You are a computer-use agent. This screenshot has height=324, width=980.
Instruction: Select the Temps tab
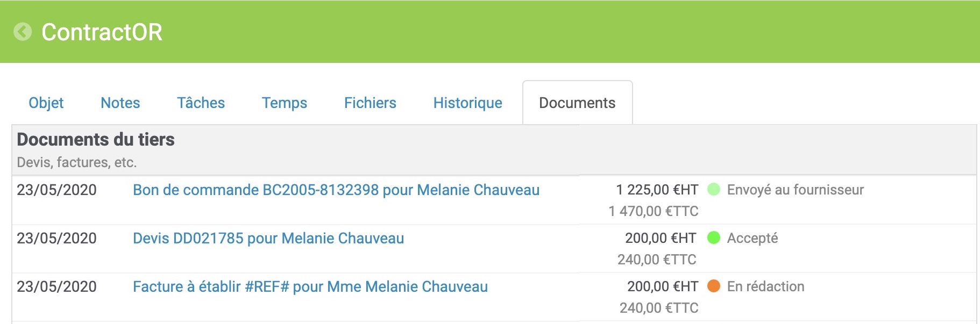coord(284,103)
